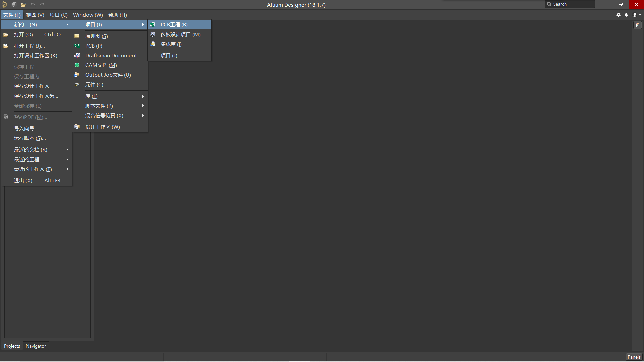
Task: Choose 项目 (J)... in the project submenu
Action: pos(179,55)
